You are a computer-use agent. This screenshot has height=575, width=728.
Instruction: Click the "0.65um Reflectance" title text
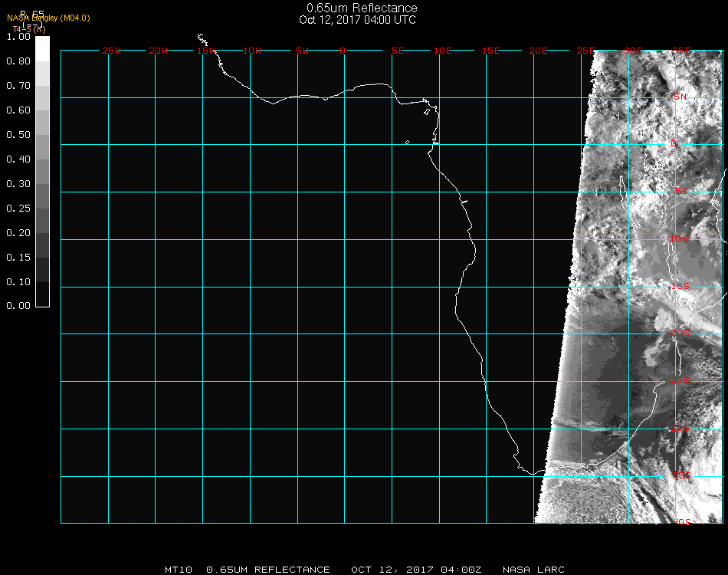click(362, 8)
